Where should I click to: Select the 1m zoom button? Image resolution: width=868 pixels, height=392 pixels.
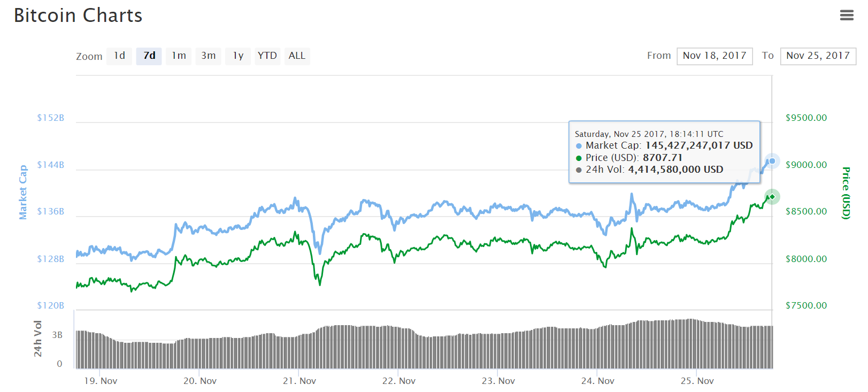(x=179, y=56)
